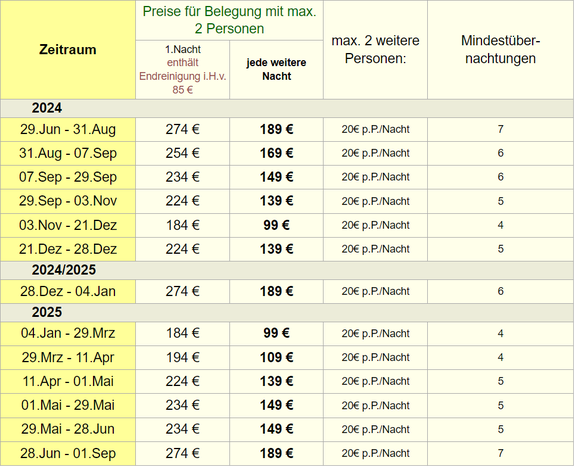Click "20€ p.P./Nacht" in the 29.Mai - 28.Jun row
This screenshot has width=575, height=467.
tap(376, 429)
